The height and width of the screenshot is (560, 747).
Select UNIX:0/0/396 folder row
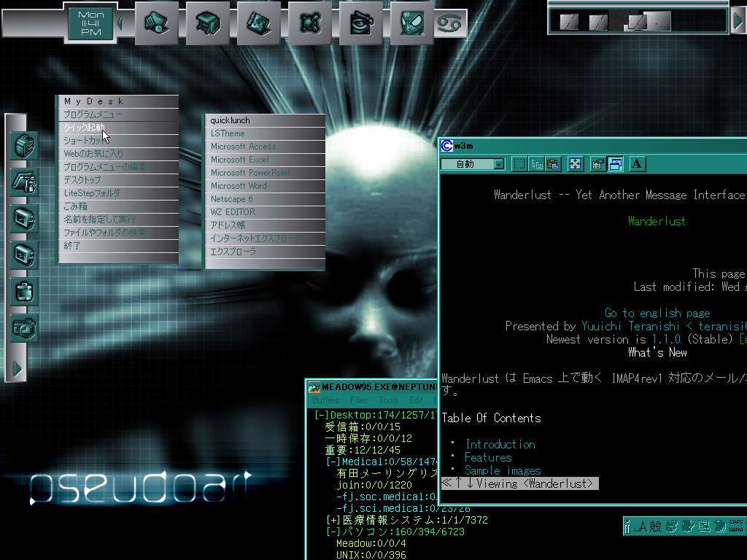point(371,555)
